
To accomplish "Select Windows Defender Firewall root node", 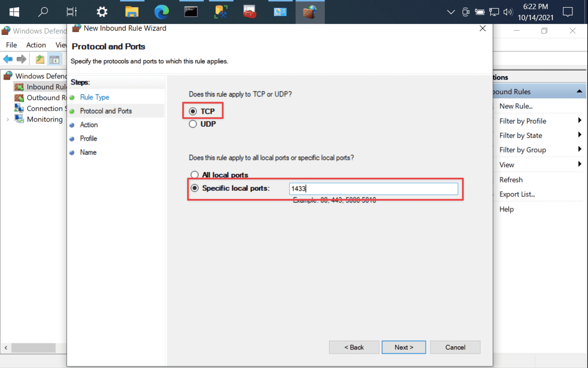I will pyautogui.click(x=35, y=76).
